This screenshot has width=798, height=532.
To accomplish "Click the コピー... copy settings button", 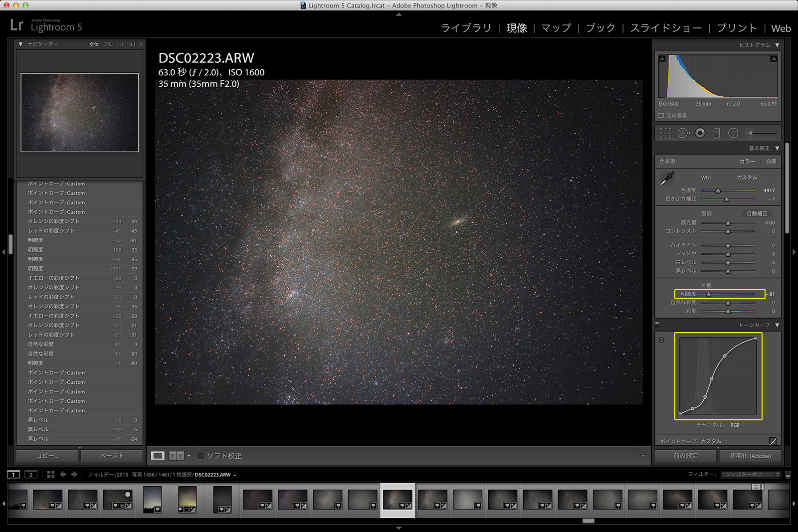I will [x=47, y=456].
